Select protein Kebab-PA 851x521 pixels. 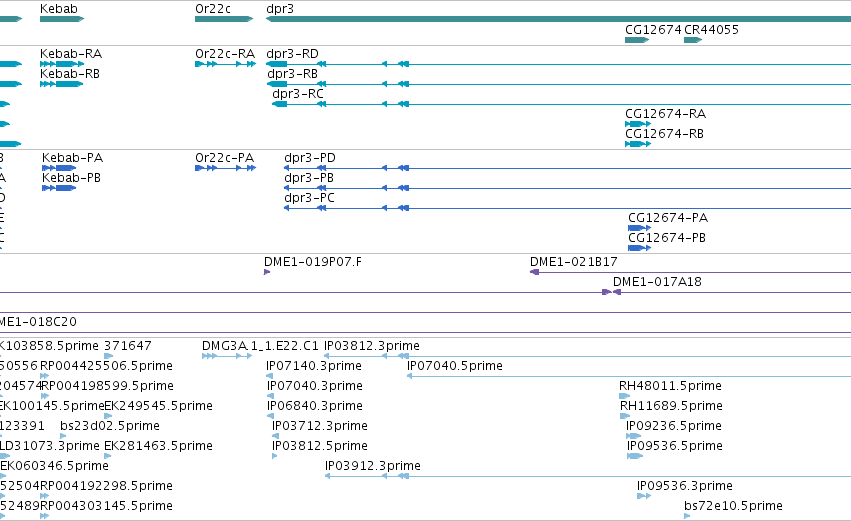point(59,168)
